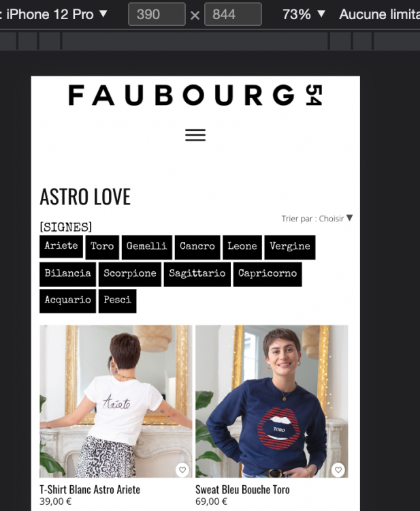420x511 pixels.
Task: Open the Aucune limitation throttling dropdown
Action: pos(379,14)
